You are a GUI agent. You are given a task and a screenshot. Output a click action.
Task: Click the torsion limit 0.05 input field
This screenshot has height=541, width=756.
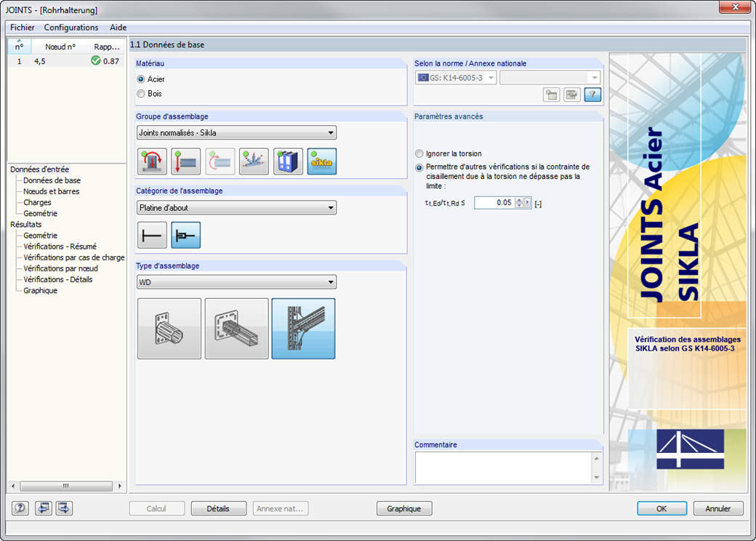(494, 203)
